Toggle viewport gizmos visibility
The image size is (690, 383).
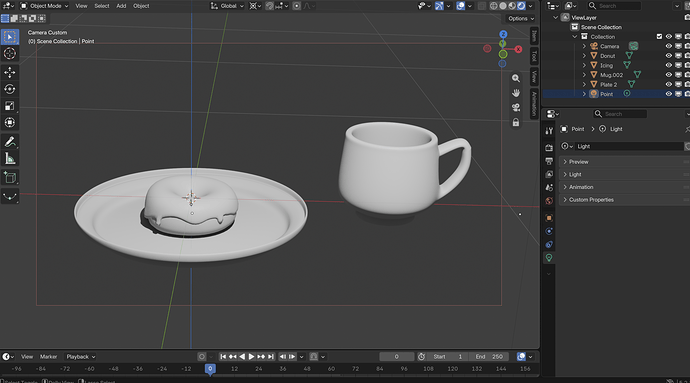[439, 6]
